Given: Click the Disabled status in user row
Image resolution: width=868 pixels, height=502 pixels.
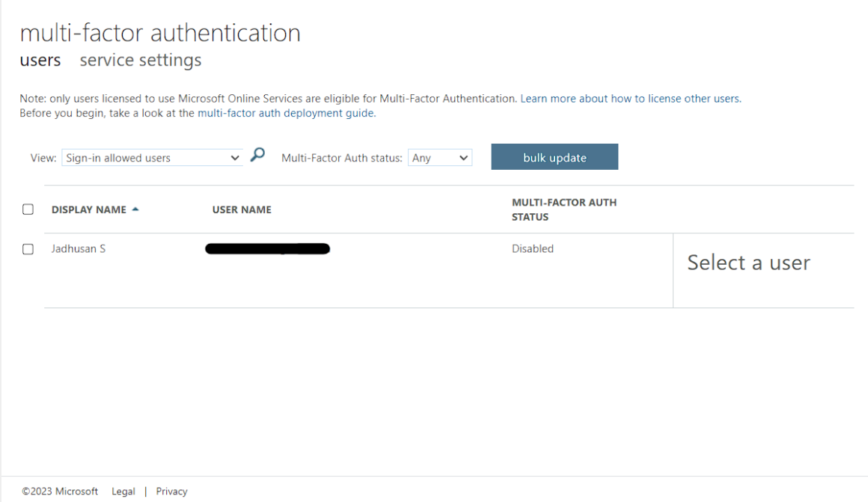Looking at the screenshot, I should click(x=533, y=249).
